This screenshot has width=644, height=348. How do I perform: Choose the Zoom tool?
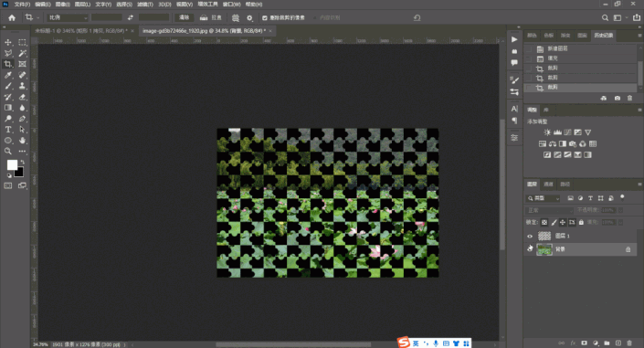(x=8, y=152)
